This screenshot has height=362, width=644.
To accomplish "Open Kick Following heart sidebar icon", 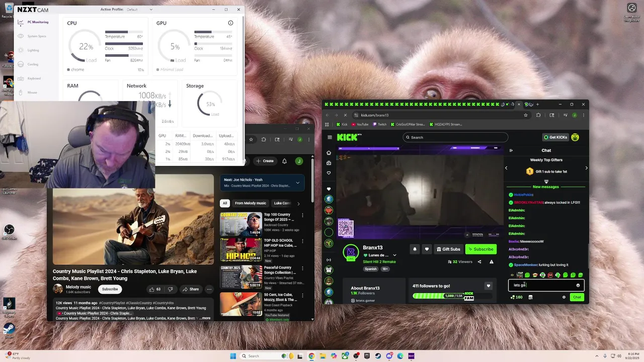I will pyautogui.click(x=329, y=173).
